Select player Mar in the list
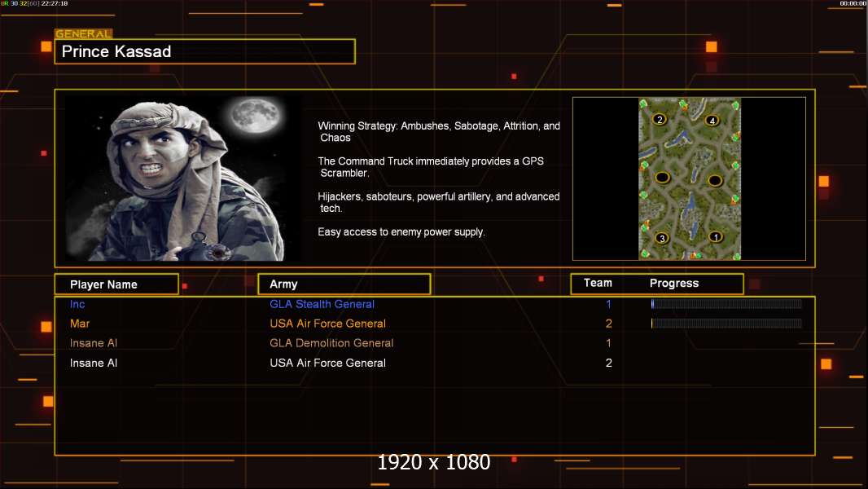 coord(80,324)
